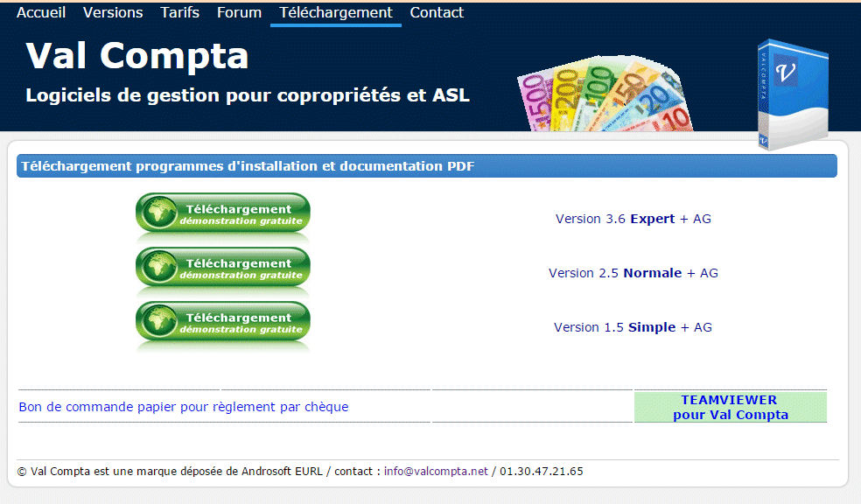The image size is (861, 504).
Task: Click the phone number 01.30.47.21.65
Action: (x=542, y=471)
